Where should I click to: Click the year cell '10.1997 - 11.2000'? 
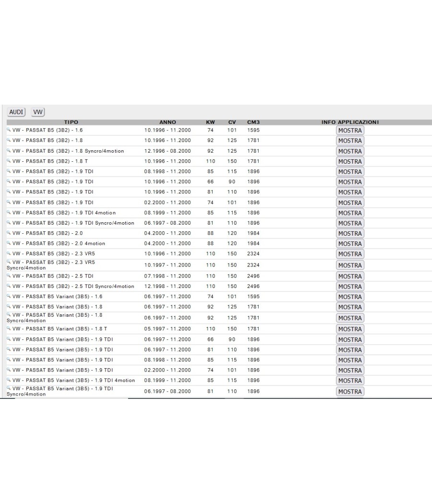(168, 265)
